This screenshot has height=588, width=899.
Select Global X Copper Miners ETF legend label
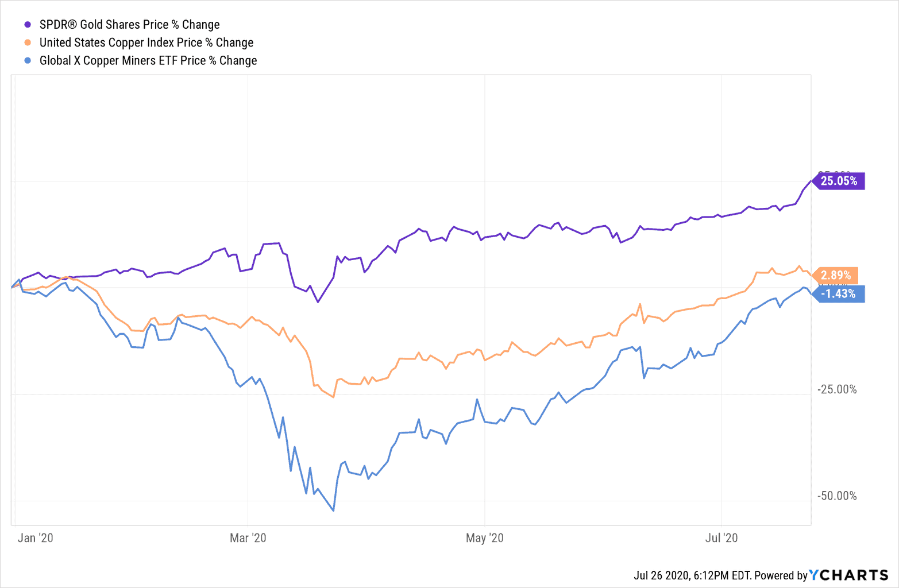148,60
